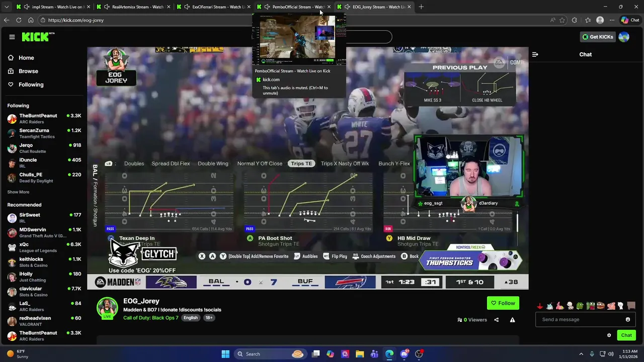This screenshot has height=362, width=644.
Task: Open a new browser tab
Action: pyautogui.click(x=421, y=7)
